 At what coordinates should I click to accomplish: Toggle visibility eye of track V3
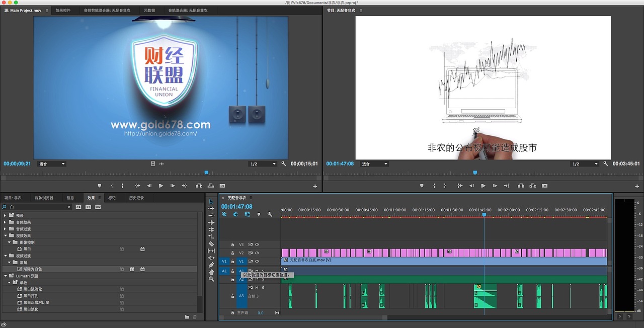coord(257,244)
